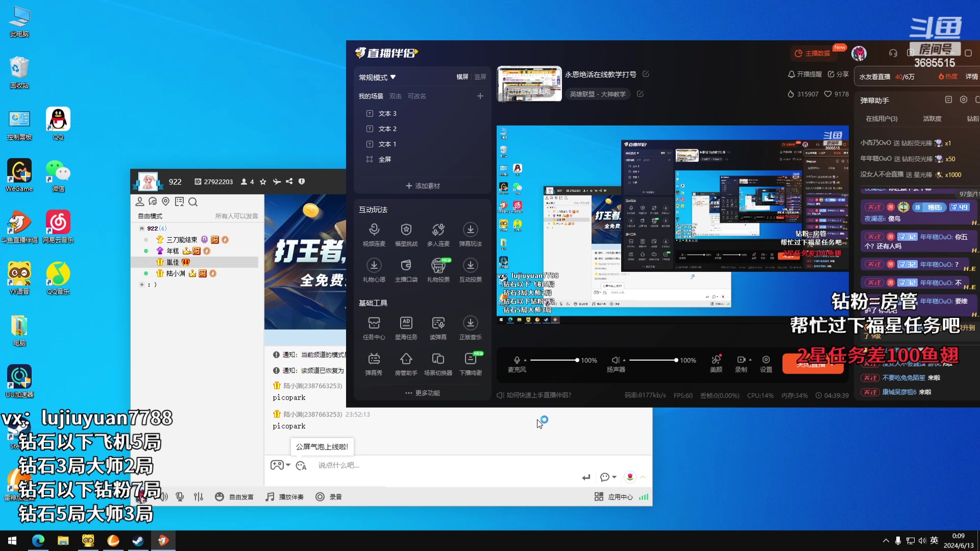Open 读弹幕 tool
The image size is (980, 551).
pos(438,328)
